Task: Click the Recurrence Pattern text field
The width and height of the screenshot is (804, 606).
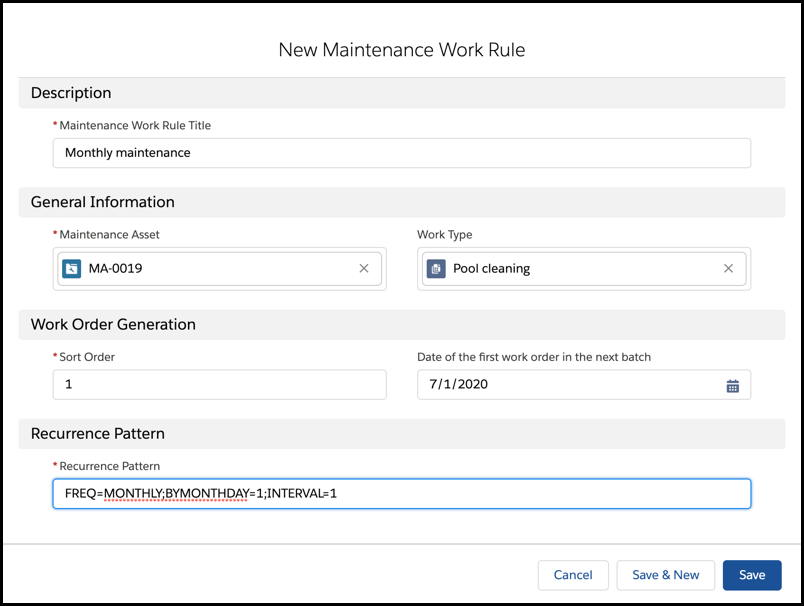Action: coord(401,494)
